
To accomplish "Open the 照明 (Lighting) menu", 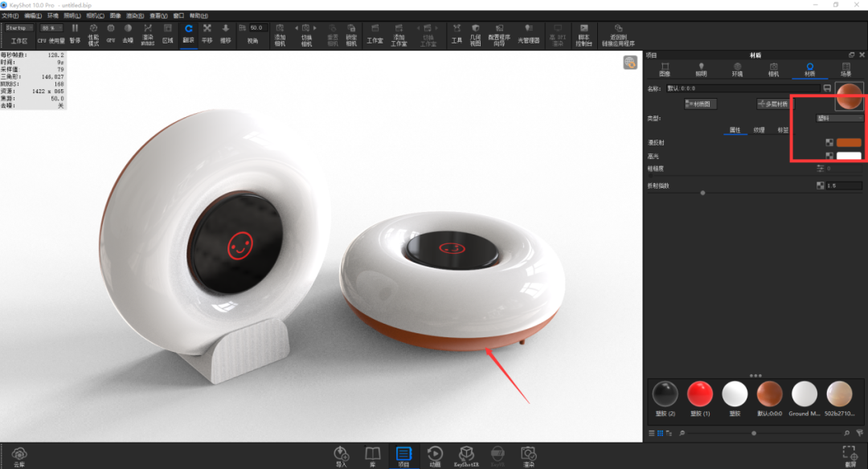I will [x=72, y=15].
